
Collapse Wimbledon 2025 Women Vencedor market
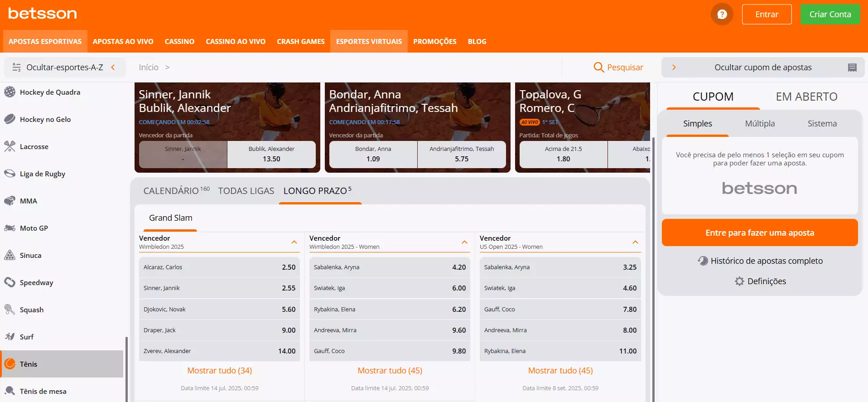coord(464,242)
